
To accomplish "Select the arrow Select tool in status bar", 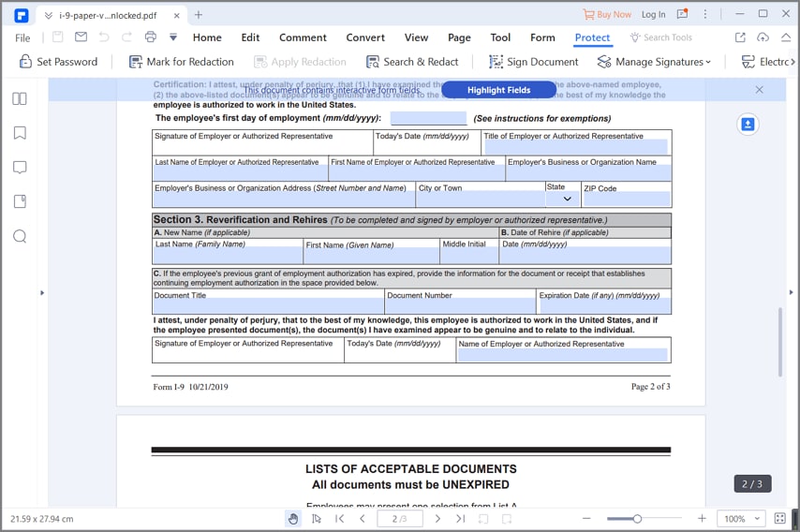I will point(317,519).
